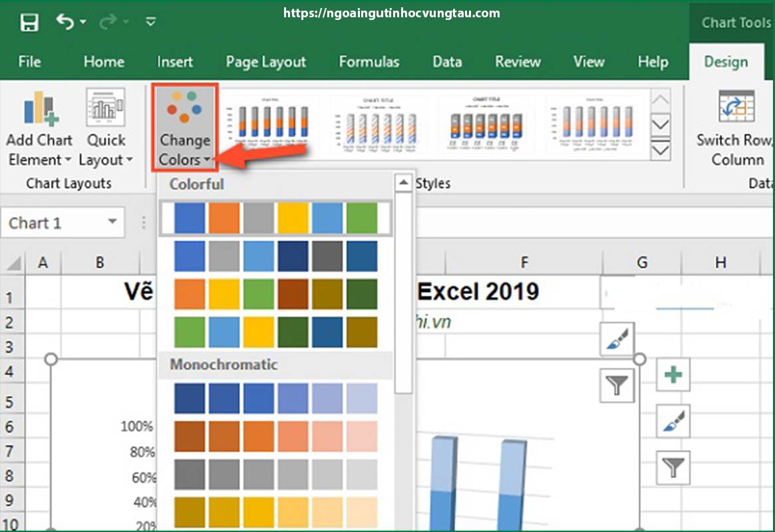Click the Undo icon
This screenshot has width=775, height=532.
tap(67, 20)
